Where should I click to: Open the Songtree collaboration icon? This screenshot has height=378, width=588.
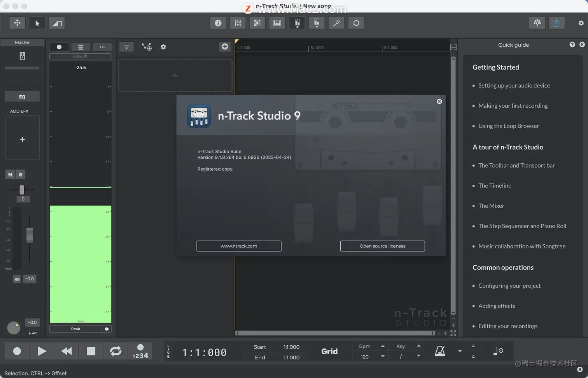coord(537,23)
